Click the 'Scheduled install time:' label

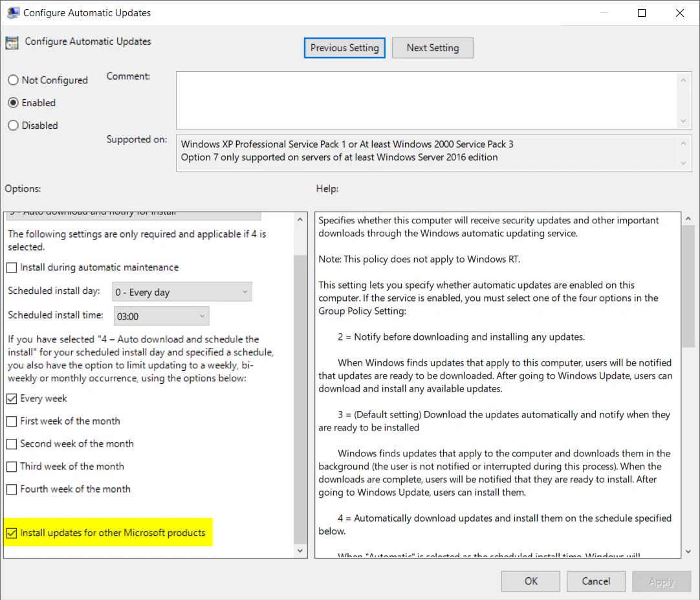point(56,315)
